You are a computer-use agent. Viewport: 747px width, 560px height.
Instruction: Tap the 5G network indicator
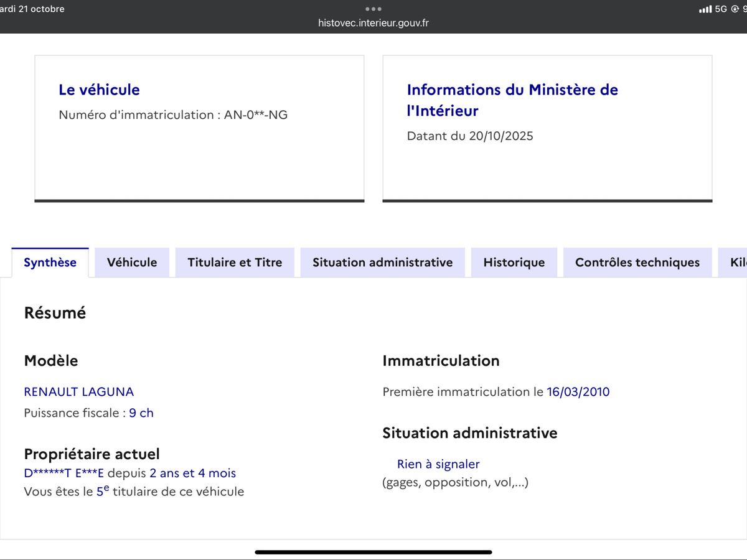pyautogui.click(x=721, y=9)
